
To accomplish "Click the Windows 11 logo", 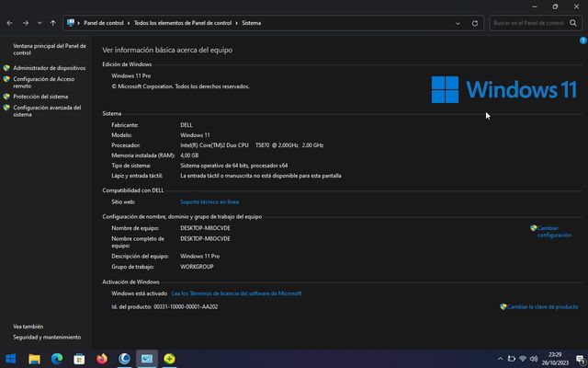I will coord(504,89).
